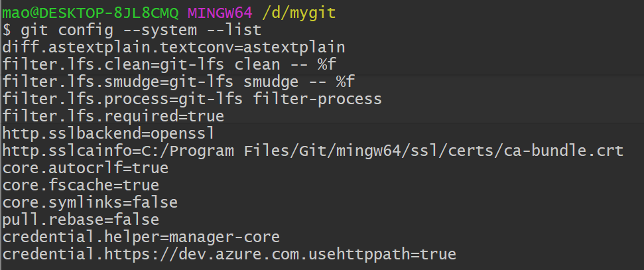Click the git config --system --list command
This screenshot has width=644, height=270.
141,30
